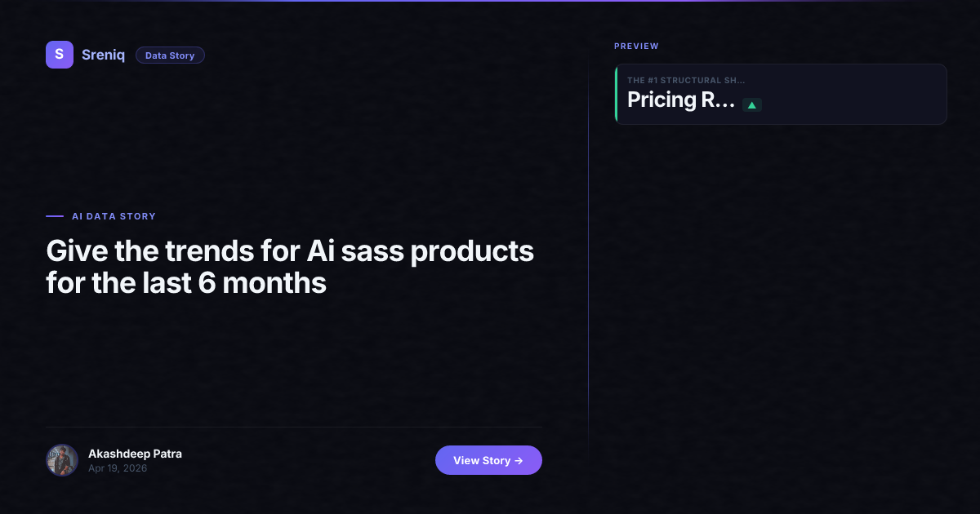The width and height of the screenshot is (980, 514).
Task: Click the Preview section label
Action: pyautogui.click(x=636, y=47)
